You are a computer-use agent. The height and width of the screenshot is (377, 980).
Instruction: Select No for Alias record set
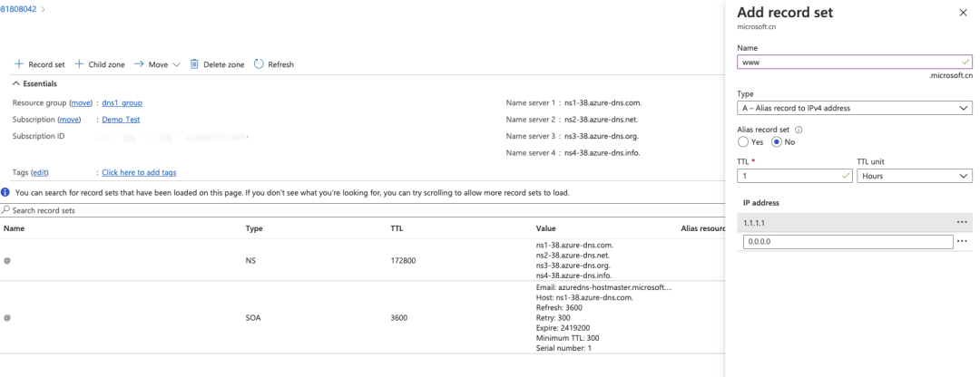[x=776, y=141]
